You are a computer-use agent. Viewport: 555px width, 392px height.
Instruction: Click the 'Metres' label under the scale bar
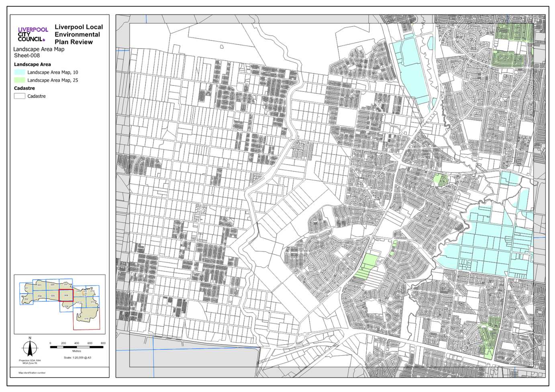tap(77, 351)
